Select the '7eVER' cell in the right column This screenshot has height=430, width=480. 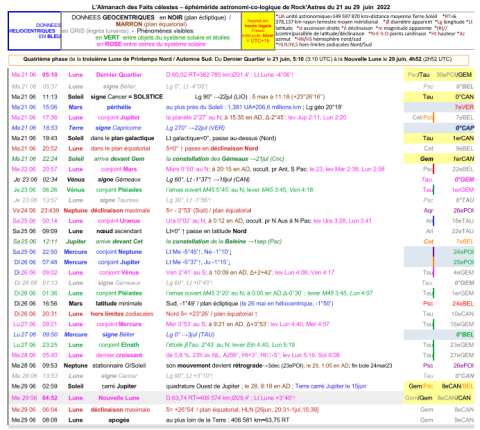tap(464, 107)
